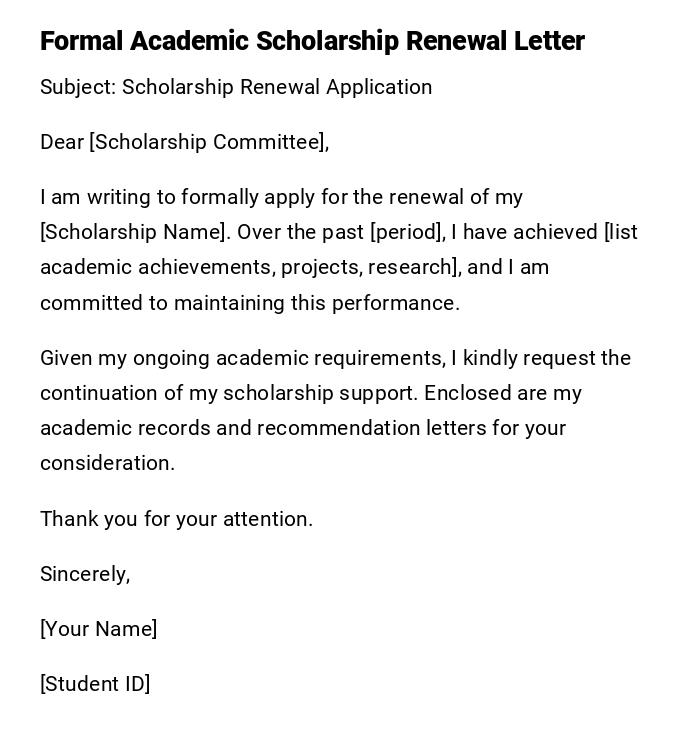The height and width of the screenshot is (746, 700).
Task: Click the word "consideration."
Action: 107,463
